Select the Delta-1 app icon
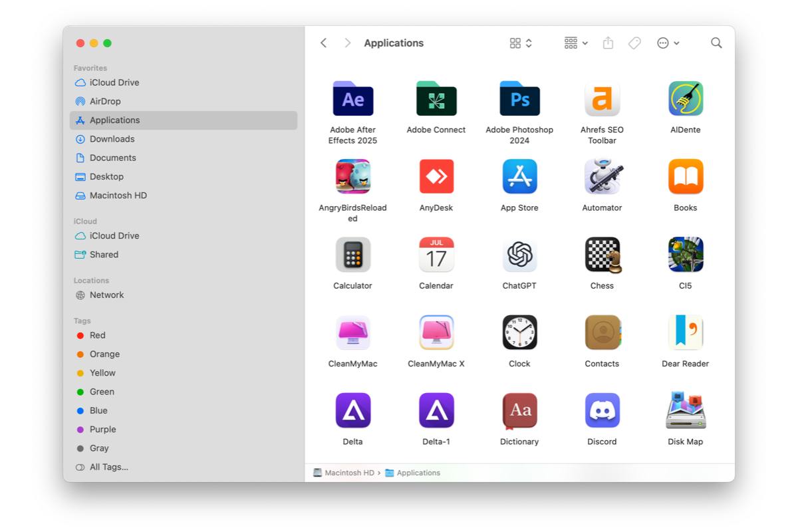The height and width of the screenshot is (532, 798). pyautogui.click(x=436, y=410)
